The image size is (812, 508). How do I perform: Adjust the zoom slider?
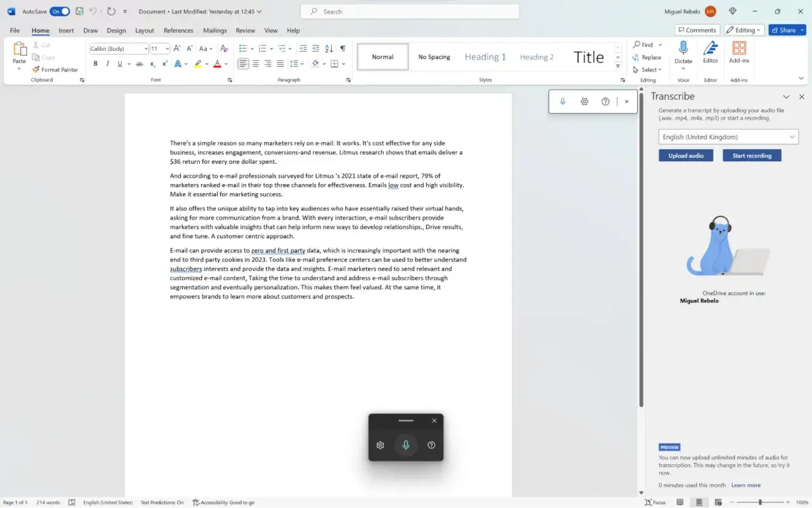[761, 502]
